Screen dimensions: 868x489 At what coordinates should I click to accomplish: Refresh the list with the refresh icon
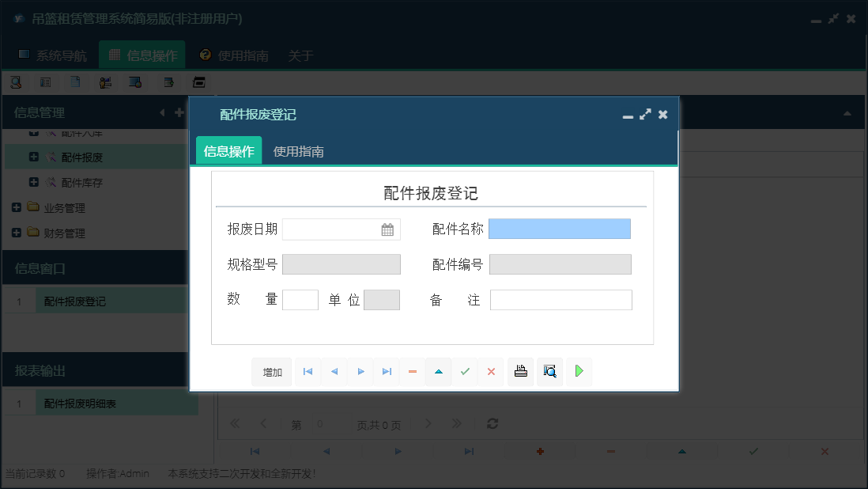click(x=492, y=423)
